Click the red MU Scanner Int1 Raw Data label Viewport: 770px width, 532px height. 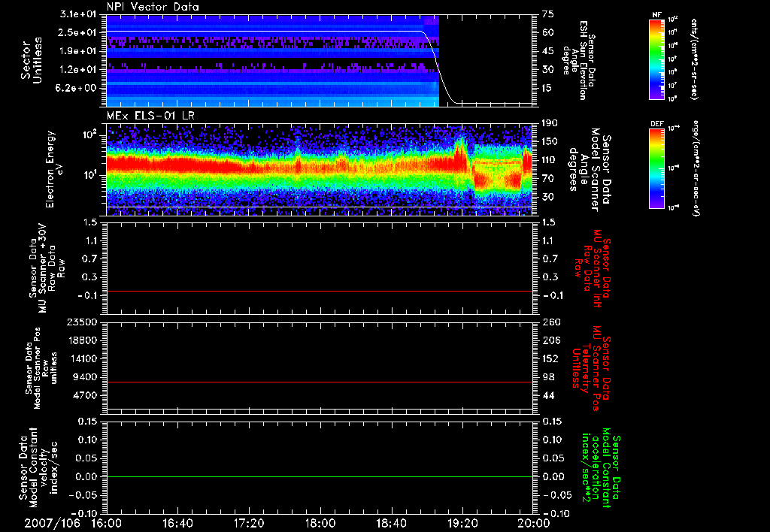point(593,268)
